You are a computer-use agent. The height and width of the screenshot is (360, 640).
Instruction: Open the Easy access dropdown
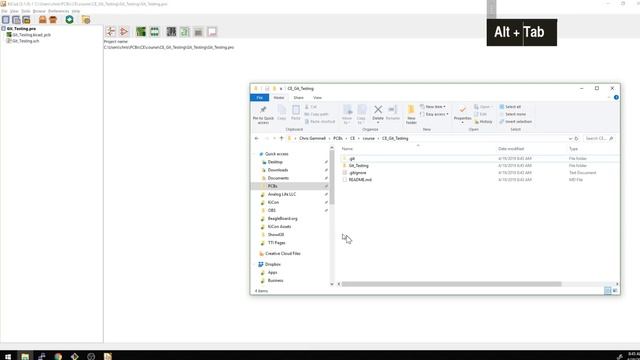pyautogui.click(x=434, y=114)
